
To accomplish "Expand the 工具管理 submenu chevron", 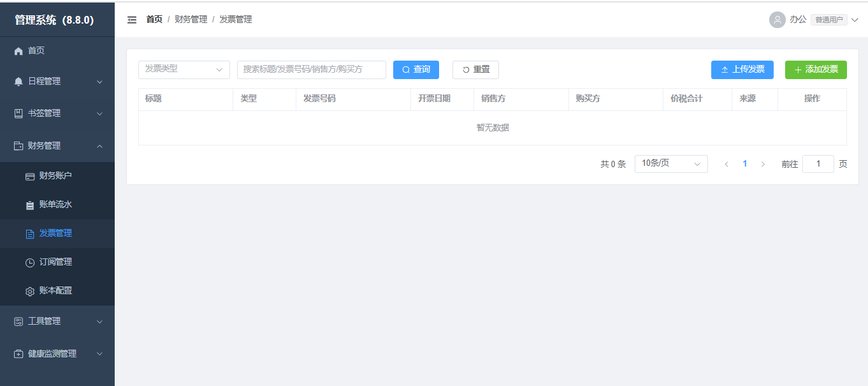I will (99, 322).
